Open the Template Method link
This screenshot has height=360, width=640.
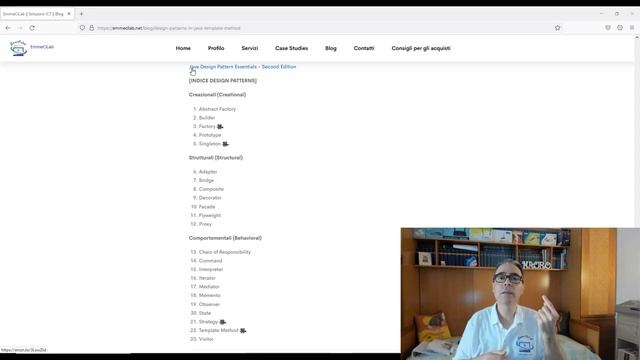tap(218, 331)
